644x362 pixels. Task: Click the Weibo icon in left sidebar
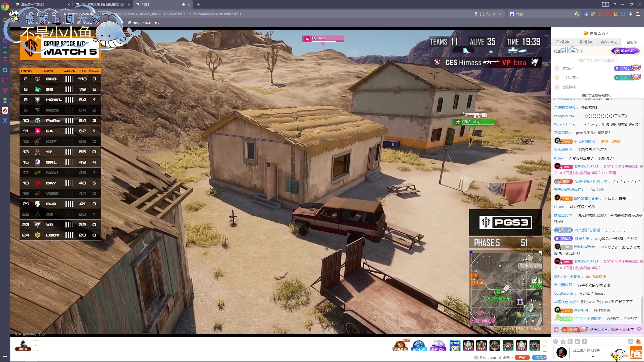click(5, 110)
